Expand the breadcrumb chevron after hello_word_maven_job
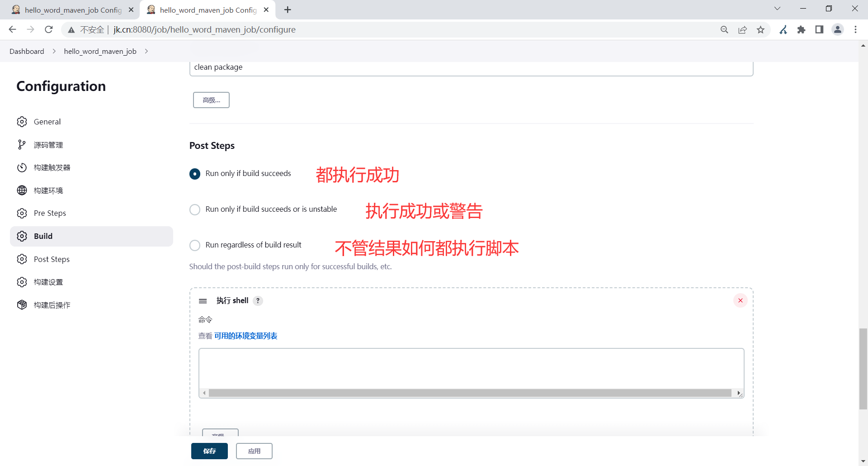The width and height of the screenshot is (868, 466). coord(146,51)
